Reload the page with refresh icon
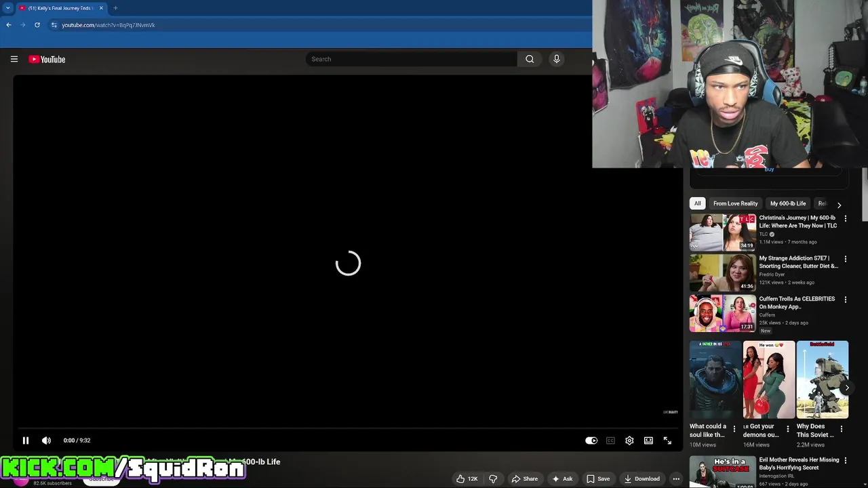Viewport: 868px width, 488px height. 37,25
